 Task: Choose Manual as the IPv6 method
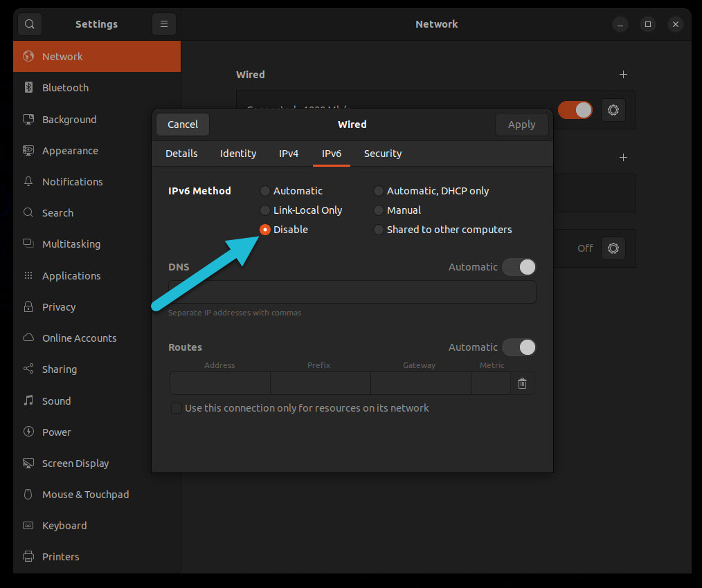(x=379, y=210)
